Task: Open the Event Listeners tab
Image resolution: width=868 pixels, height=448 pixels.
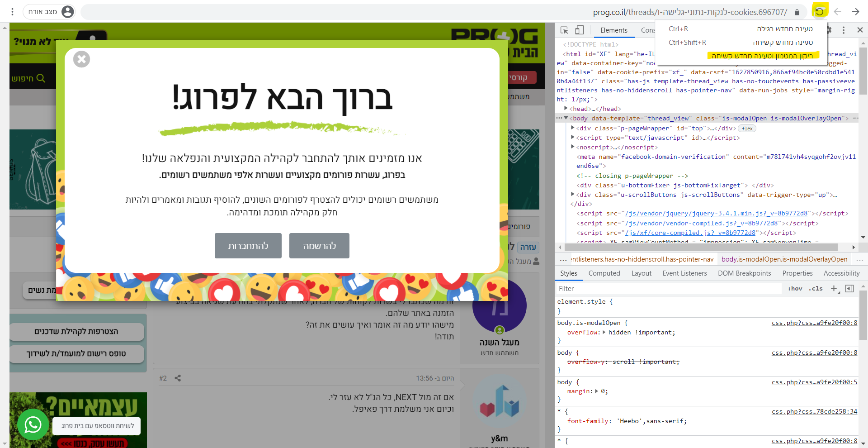Action: 684,273
